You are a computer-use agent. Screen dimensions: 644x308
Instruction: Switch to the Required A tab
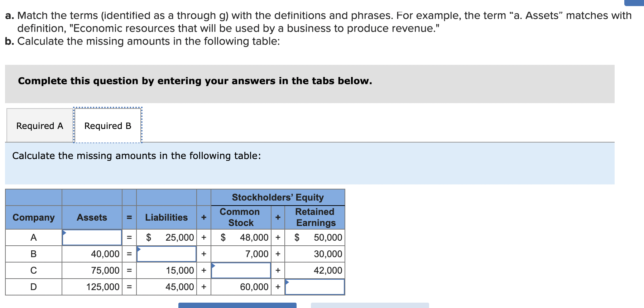39,125
